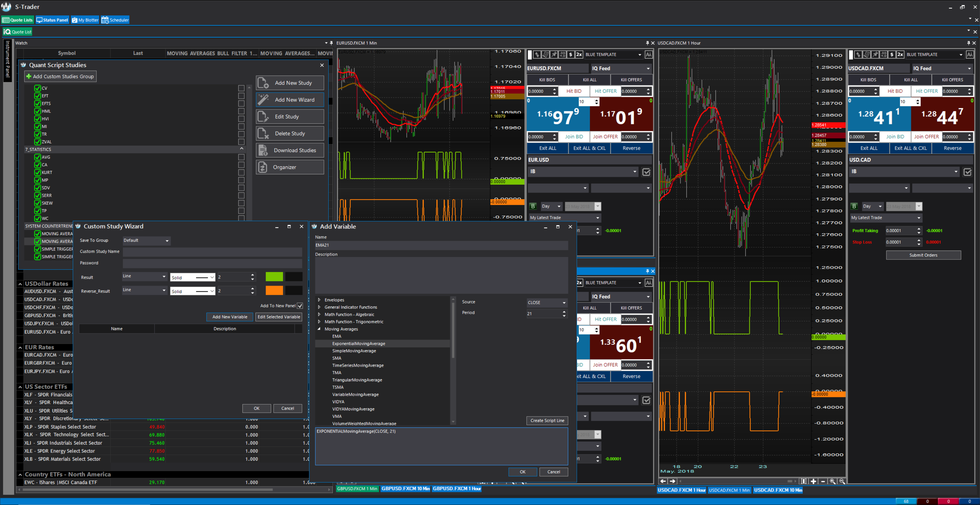Click the orange Reverse_Result color swatch
Image resolution: width=980 pixels, height=505 pixels.
coord(274,291)
